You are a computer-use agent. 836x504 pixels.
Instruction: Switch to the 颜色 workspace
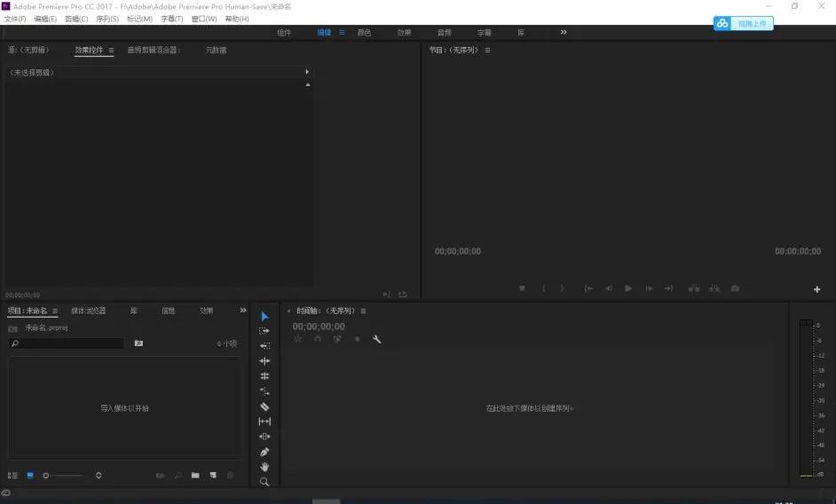point(364,33)
